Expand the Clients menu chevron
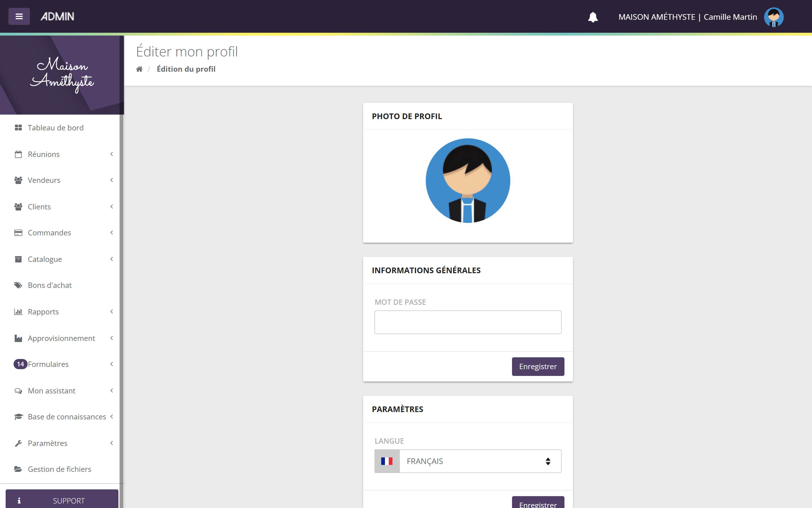Screen dimensions: 812x508 click(x=112, y=207)
